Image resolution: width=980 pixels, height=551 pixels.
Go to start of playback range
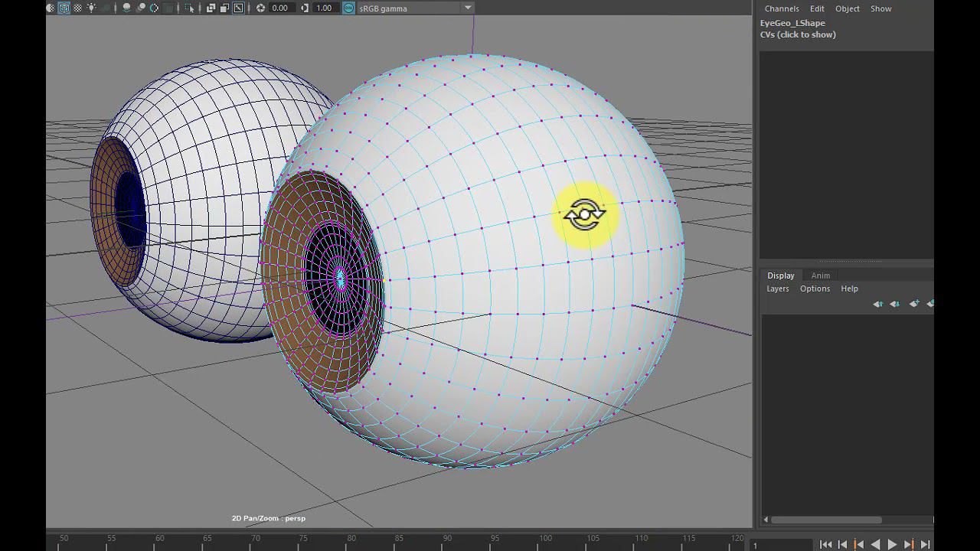tap(826, 544)
